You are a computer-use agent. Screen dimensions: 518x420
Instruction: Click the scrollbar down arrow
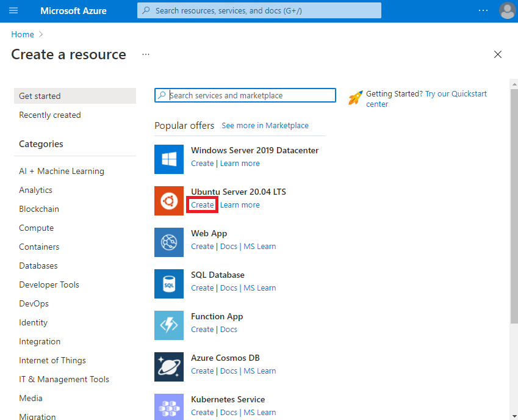(514, 416)
